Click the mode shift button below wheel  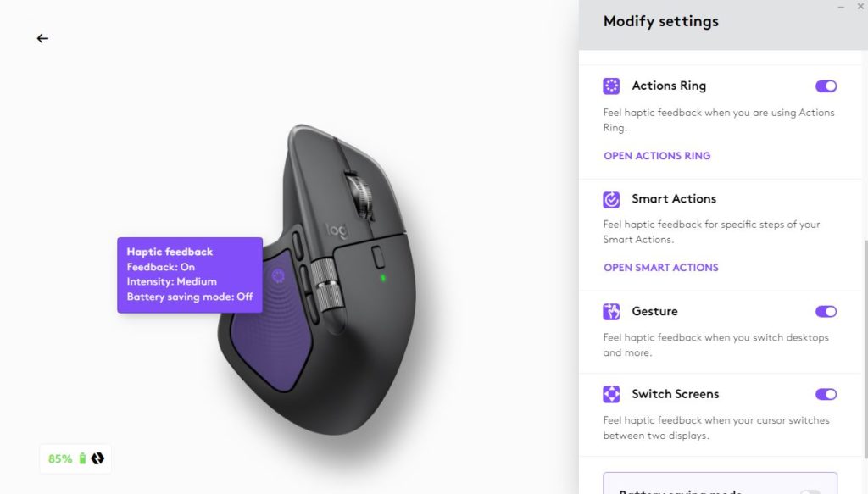click(x=378, y=257)
